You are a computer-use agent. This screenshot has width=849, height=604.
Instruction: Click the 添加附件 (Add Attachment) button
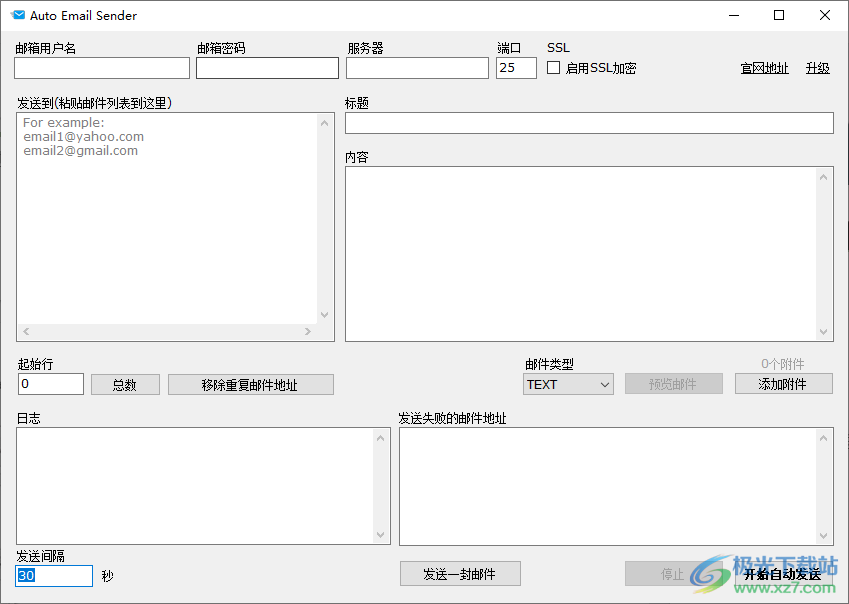(783, 383)
